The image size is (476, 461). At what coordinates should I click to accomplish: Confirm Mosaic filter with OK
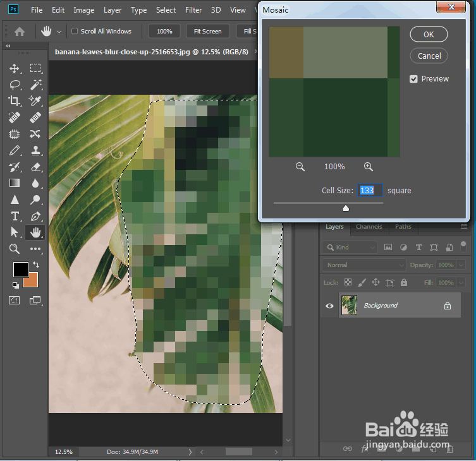tap(429, 34)
